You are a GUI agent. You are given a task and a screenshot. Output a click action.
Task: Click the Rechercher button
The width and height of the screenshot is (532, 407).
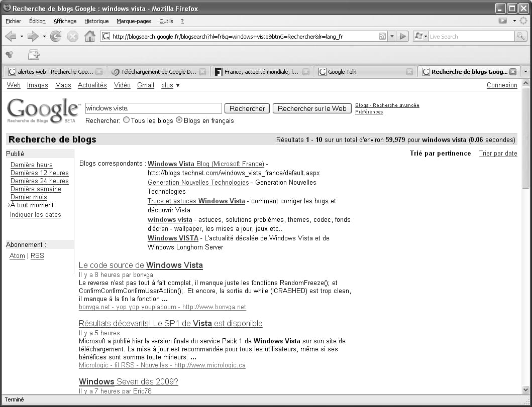point(247,108)
